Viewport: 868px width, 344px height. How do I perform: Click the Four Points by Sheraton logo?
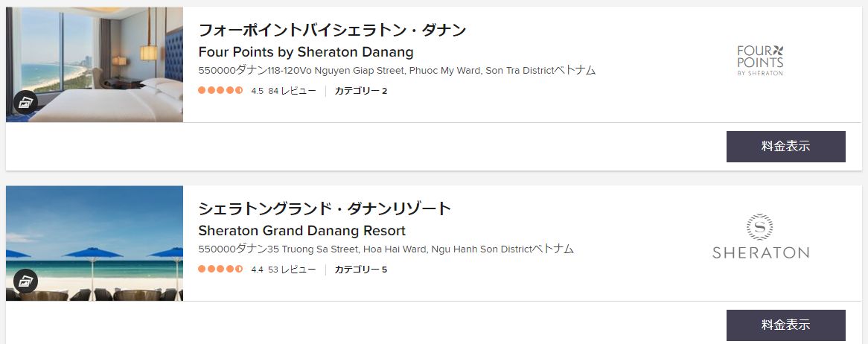coord(760,60)
